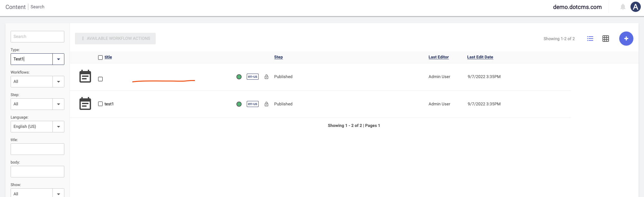
Task: Click green published status dot in first row
Action: pyautogui.click(x=239, y=77)
